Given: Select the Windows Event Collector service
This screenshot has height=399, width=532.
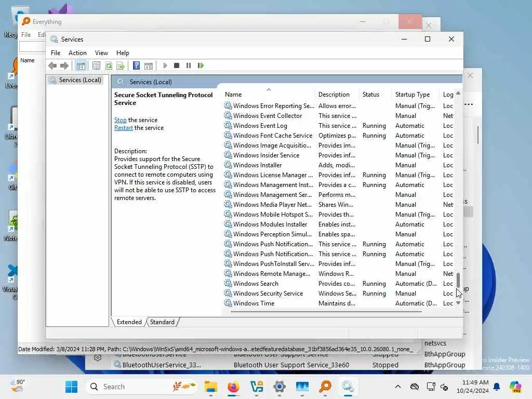Looking at the screenshot, I should 338,116.
